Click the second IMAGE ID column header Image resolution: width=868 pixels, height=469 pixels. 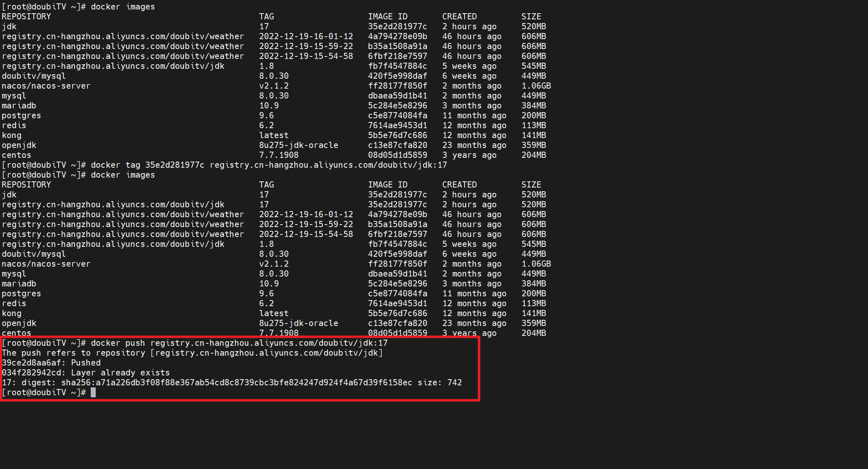(387, 185)
